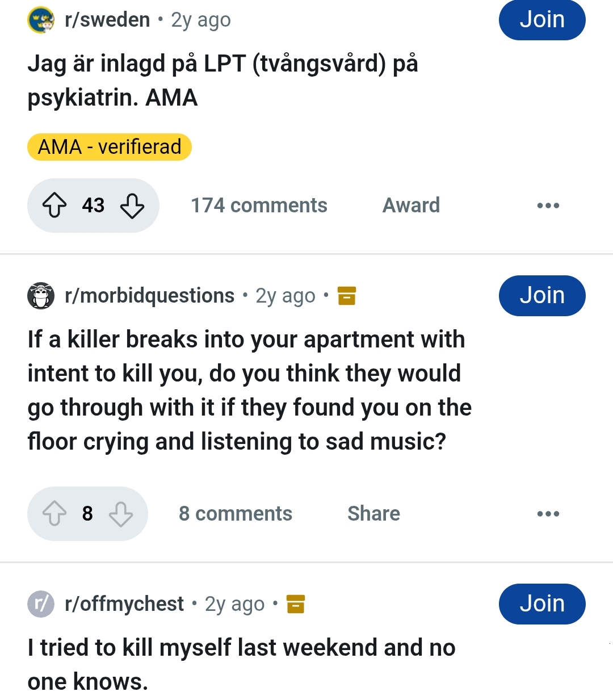Open the three-dot menu on r/sweden post

coord(548,206)
